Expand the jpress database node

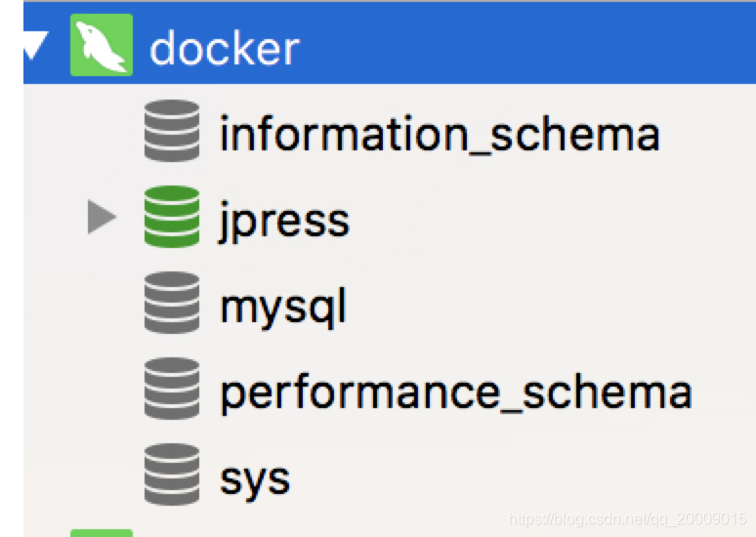tap(102, 217)
